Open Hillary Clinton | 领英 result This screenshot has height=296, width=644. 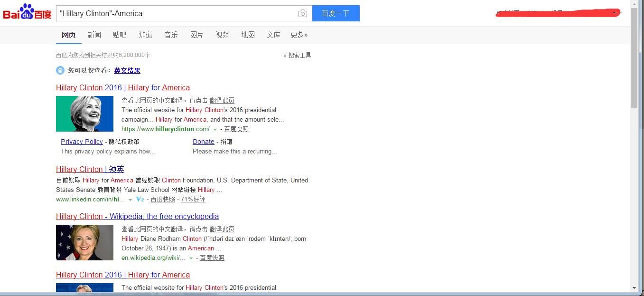click(90, 169)
